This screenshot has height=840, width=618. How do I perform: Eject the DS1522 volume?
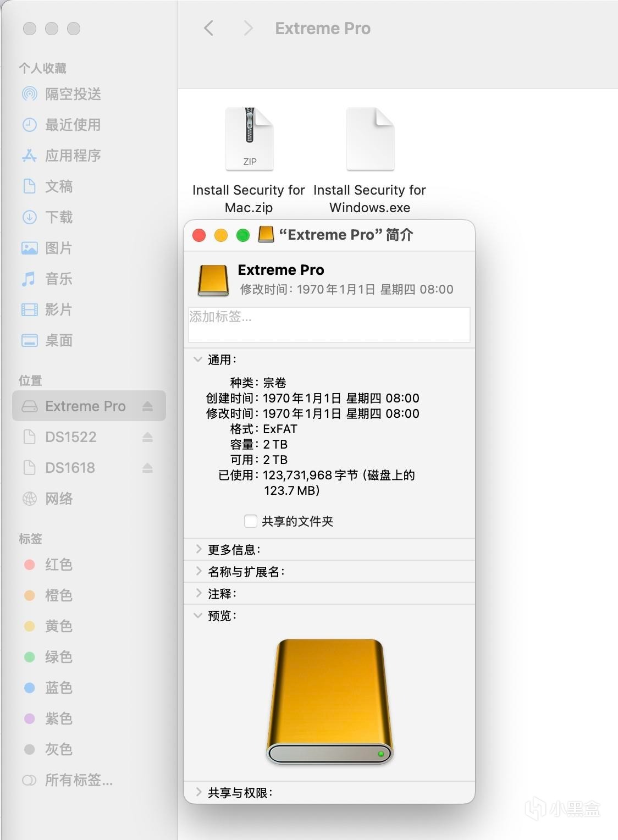click(x=147, y=437)
